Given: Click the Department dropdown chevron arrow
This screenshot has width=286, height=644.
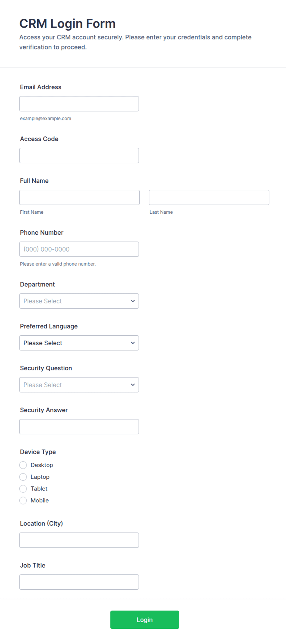Looking at the screenshot, I should [x=133, y=301].
